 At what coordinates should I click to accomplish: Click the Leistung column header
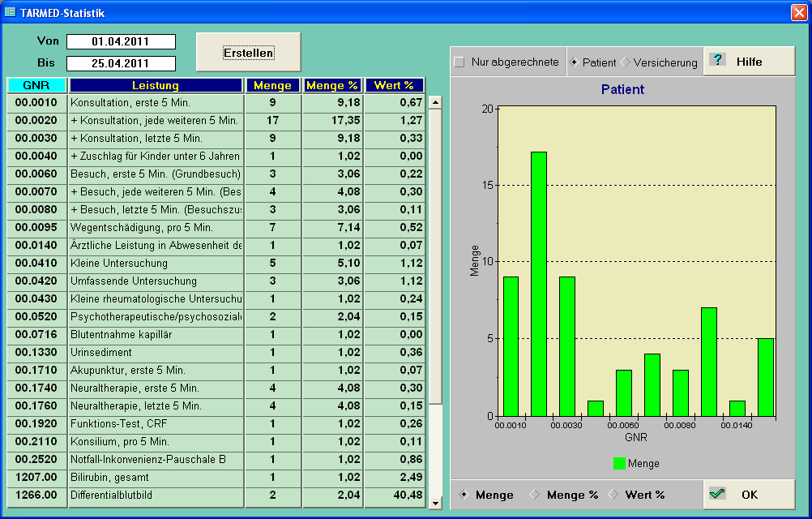(x=156, y=85)
